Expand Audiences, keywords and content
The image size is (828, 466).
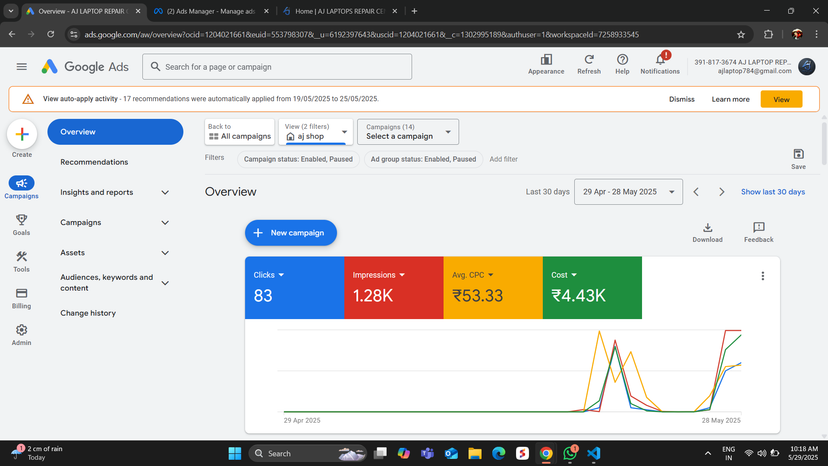(x=115, y=283)
